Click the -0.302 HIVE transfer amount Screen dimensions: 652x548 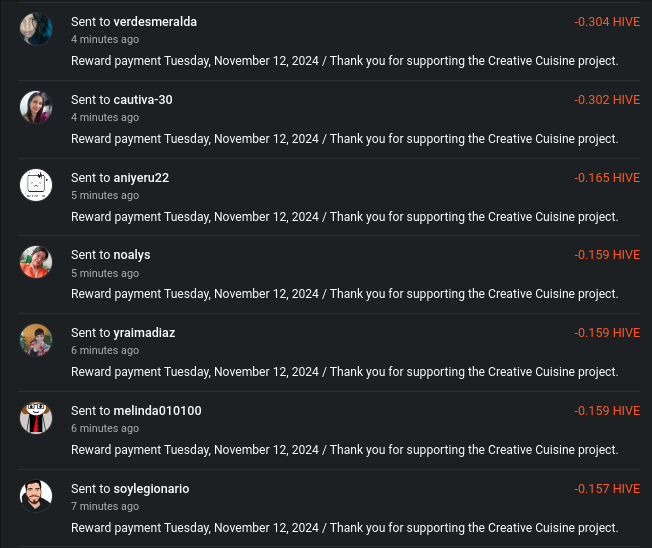(x=607, y=100)
